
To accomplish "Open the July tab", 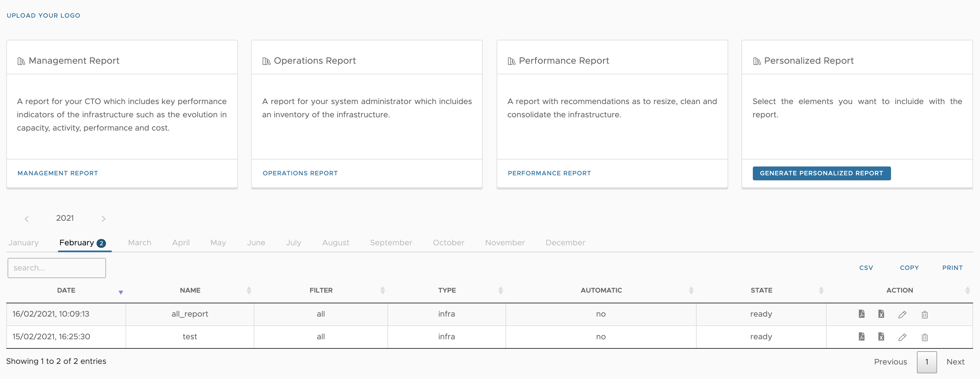I will pyautogui.click(x=294, y=242).
